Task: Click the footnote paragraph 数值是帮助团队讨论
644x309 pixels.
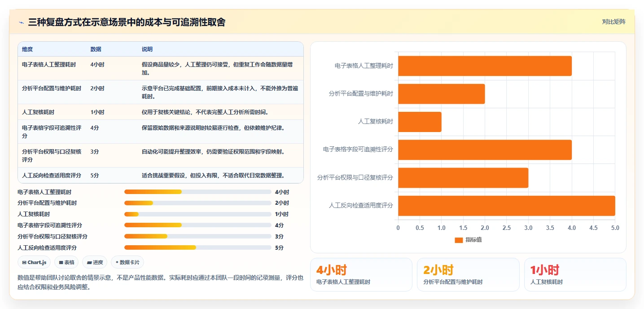Action: [x=160, y=283]
